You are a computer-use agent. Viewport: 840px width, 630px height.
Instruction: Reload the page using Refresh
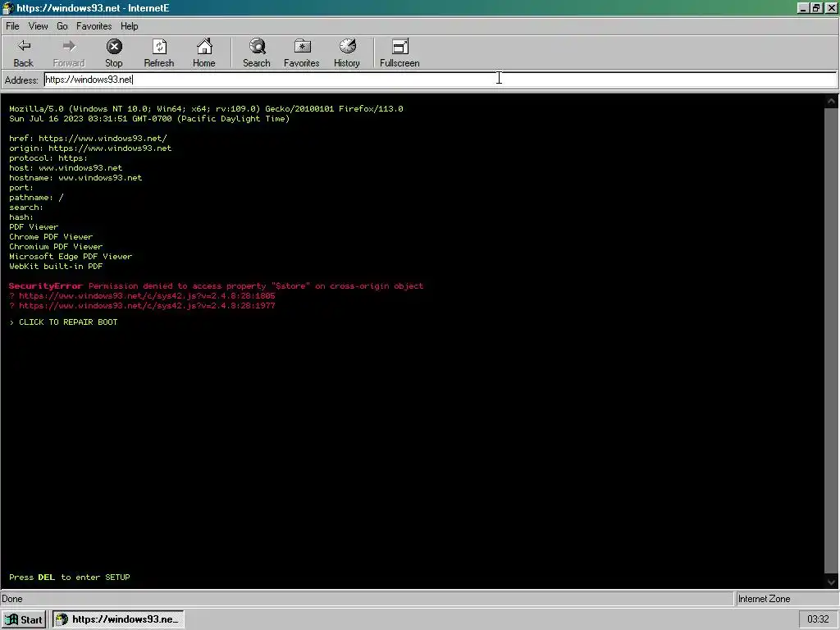pyautogui.click(x=159, y=53)
